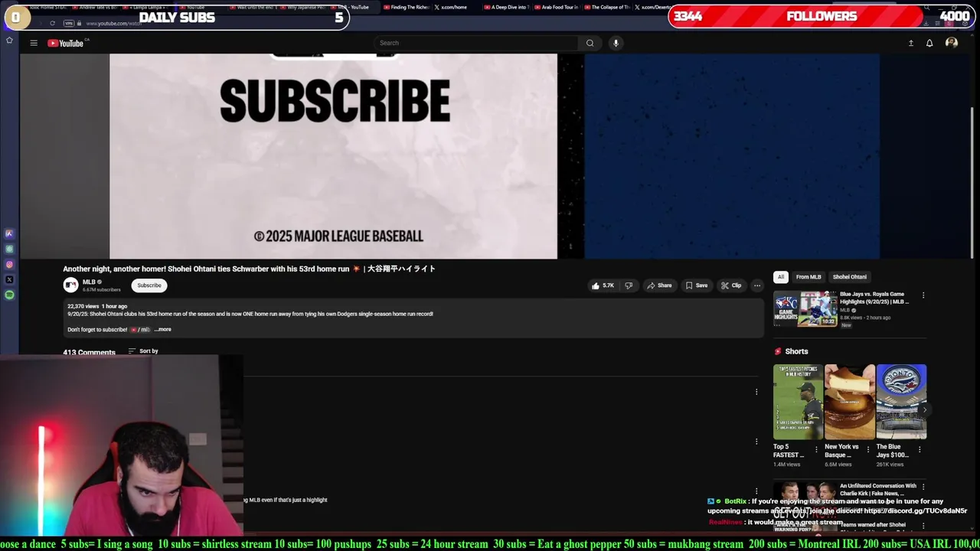Image resolution: width=980 pixels, height=551 pixels.
Task: Click the search magnifier button
Action: (590, 43)
